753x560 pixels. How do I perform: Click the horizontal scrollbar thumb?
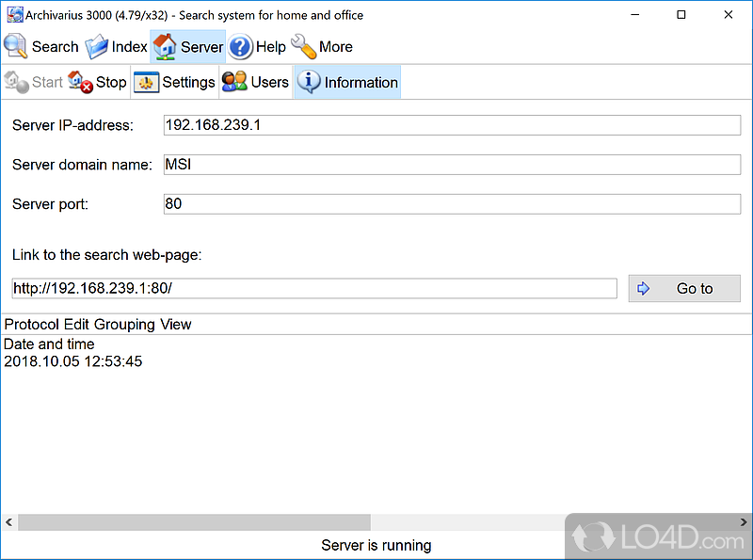coord(195,522)
